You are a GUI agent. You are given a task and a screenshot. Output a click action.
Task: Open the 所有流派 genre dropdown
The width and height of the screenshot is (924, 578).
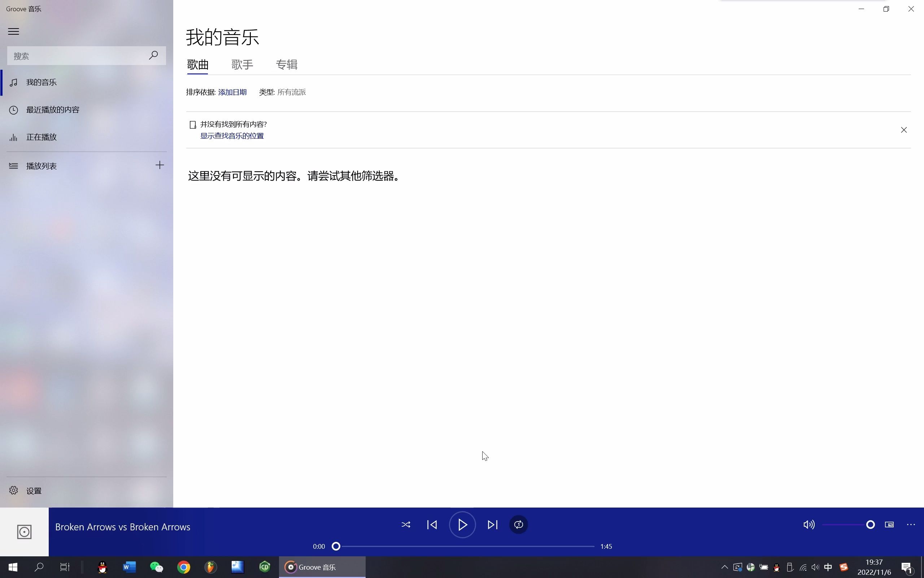[x=291, y=92]
